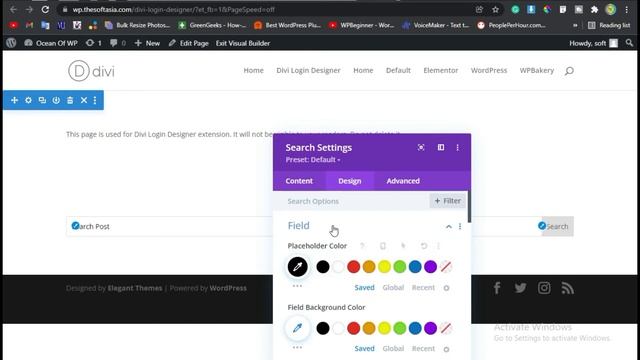This screenshot has width=640, height=360.
Task: Select transparent swatch for Placeholder Color
Action: coord(446,267)
